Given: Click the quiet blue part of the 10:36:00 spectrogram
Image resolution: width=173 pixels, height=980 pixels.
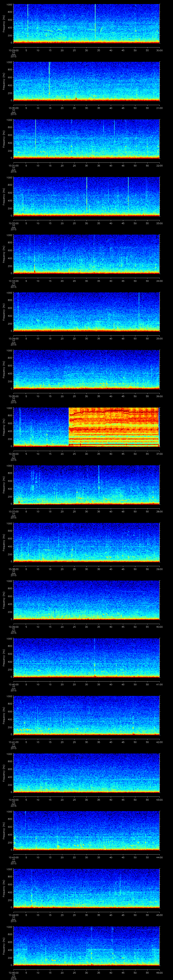Looking at the screenshot, I should [41, 427].
